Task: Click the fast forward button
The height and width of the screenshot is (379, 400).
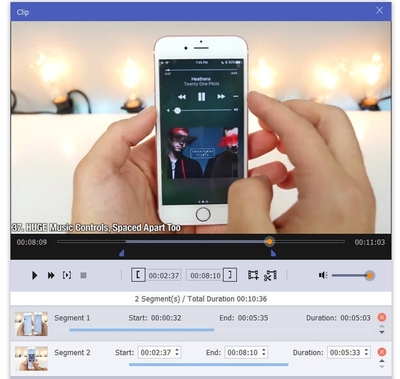Action: tap(51, 275)
